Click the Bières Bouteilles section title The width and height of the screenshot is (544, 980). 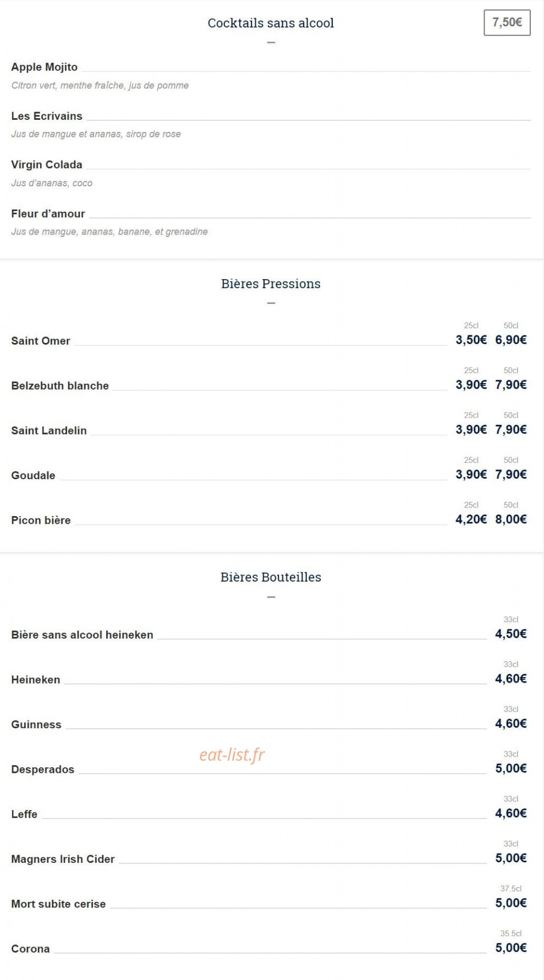pyautogui.click(x=271, y=577)
